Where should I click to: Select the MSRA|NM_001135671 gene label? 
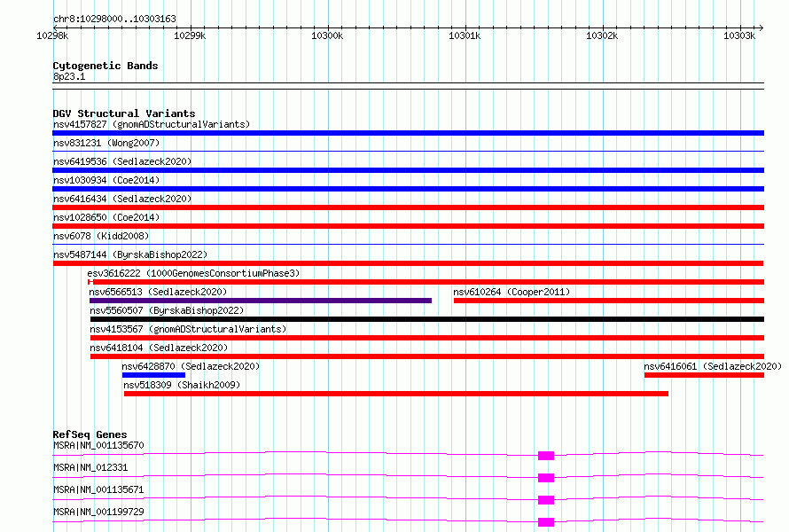98,489
